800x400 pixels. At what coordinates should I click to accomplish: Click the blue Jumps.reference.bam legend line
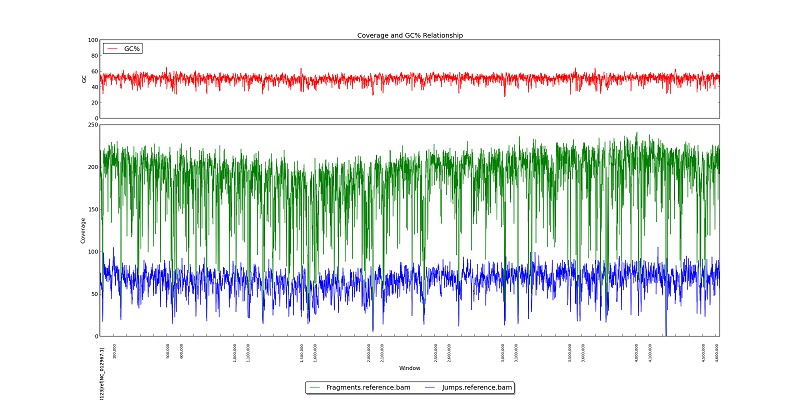click(x=430, y=386)
